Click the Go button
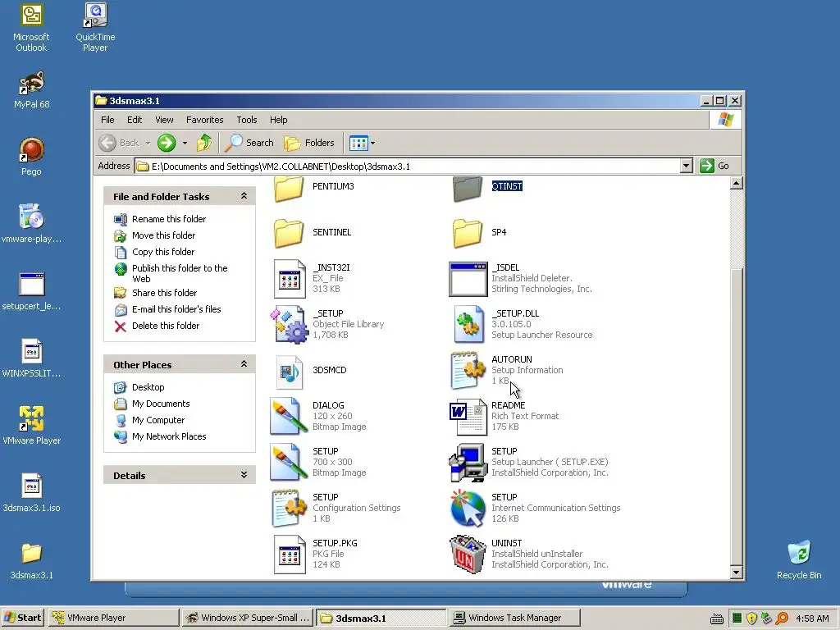840x630 pixels. tap(714, 166)
